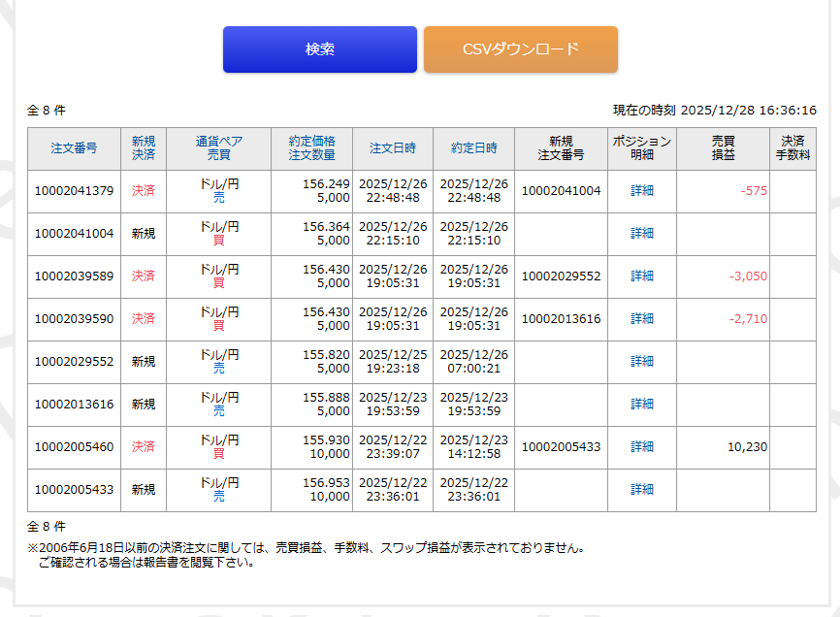This screenshot has height=617, width=840.
Task: Open 詳細 link for order 10002039590
Action: click(x=642, y=319)
